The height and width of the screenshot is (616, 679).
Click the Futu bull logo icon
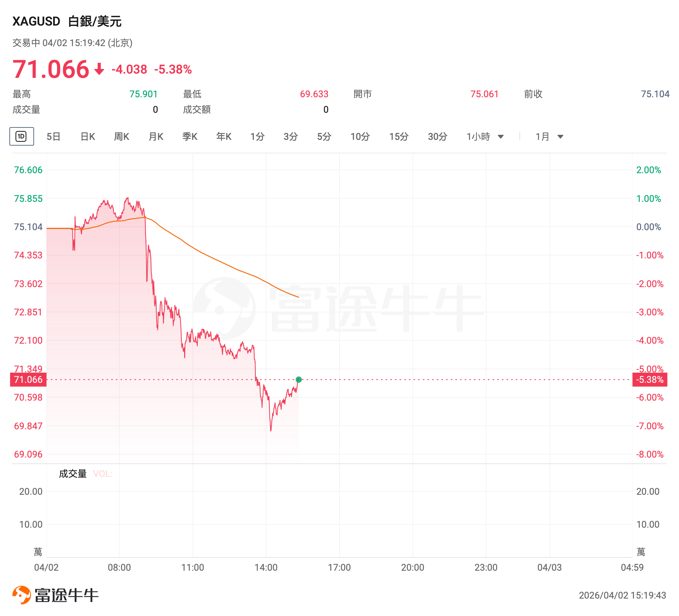22,595
